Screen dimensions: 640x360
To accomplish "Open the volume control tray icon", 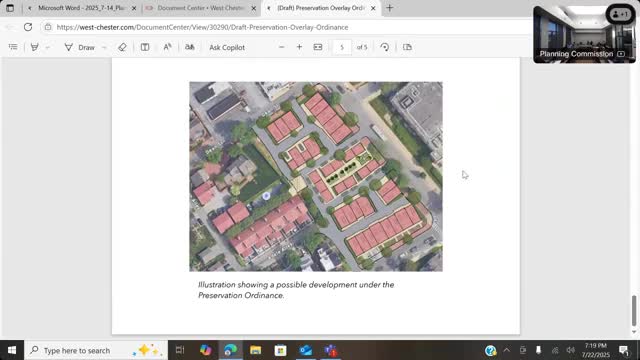I will (x=571, y=350).
